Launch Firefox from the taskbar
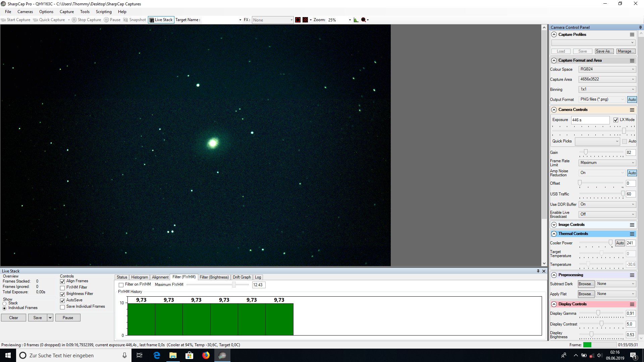644x362 pixels. pos(206,355)
